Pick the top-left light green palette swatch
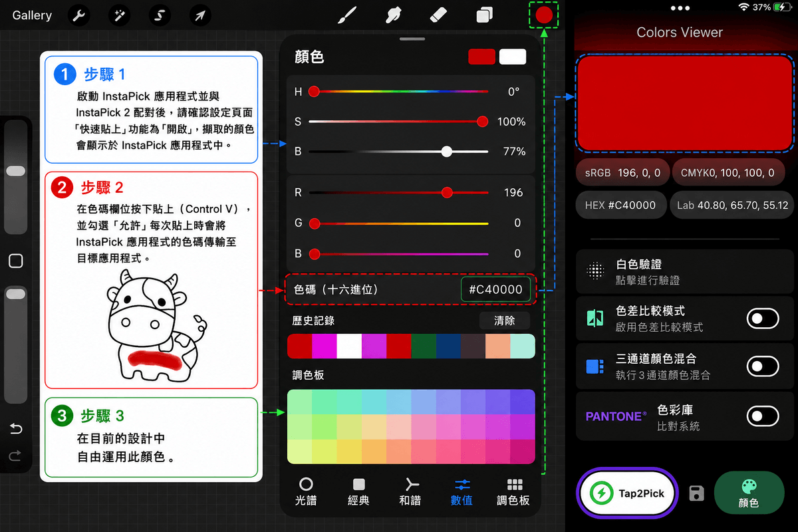This screenshot has width=798, height=532. (x=299, y=402)
